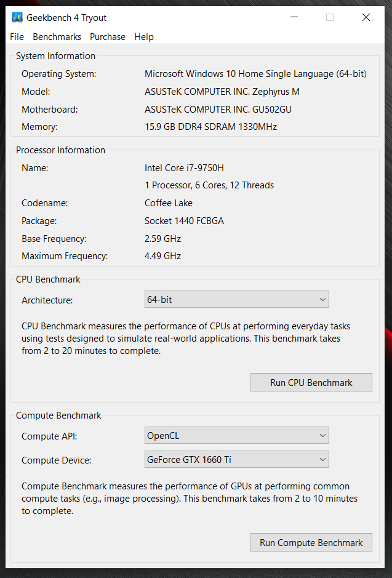Viewport: 392px width, 578px height.
Task: Open the Help menu
Action: click(144, 37)
